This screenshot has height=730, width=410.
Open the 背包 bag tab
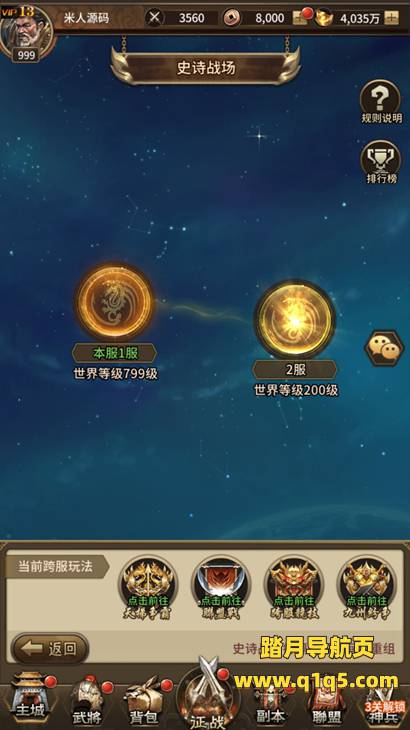(145, 704)
